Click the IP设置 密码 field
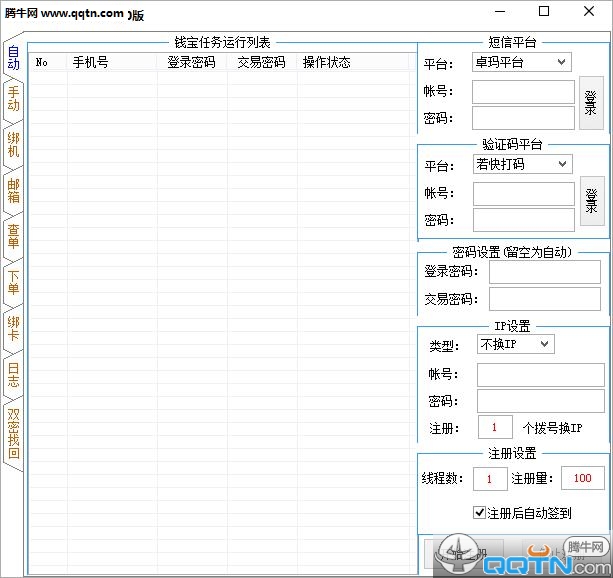The width and height of the screenshot is (613, 578). click(540, 401)
